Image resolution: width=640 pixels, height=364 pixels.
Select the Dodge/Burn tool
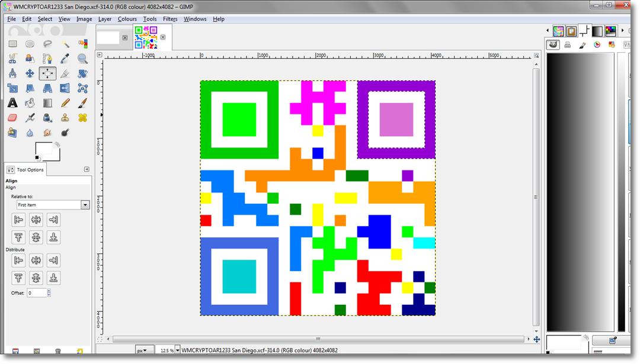click(65, 133)
